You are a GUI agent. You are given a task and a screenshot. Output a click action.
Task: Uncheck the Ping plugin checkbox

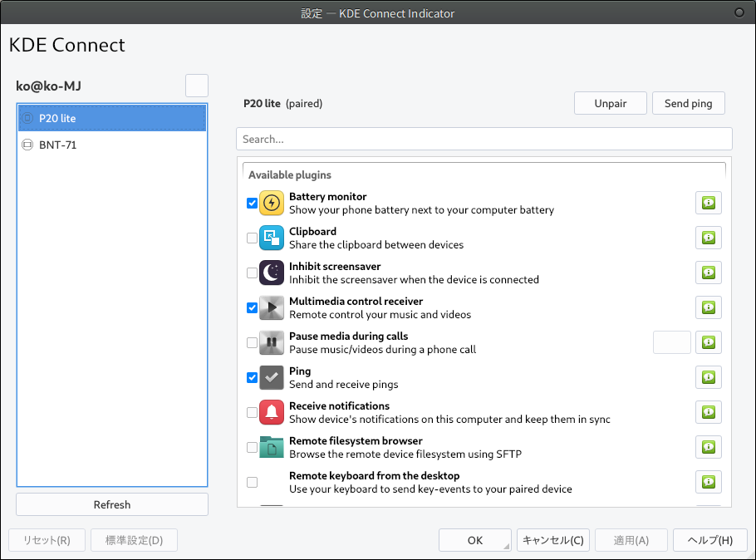pos(253,378)
